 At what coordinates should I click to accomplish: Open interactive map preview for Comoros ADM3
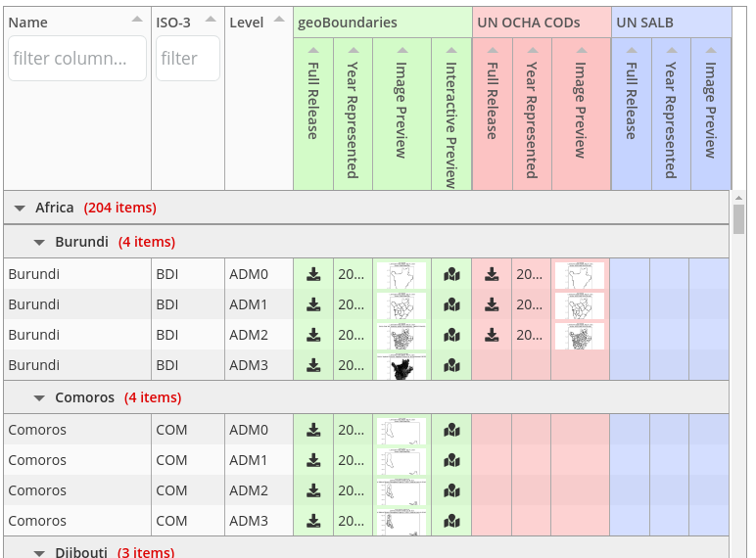[451, 521]
